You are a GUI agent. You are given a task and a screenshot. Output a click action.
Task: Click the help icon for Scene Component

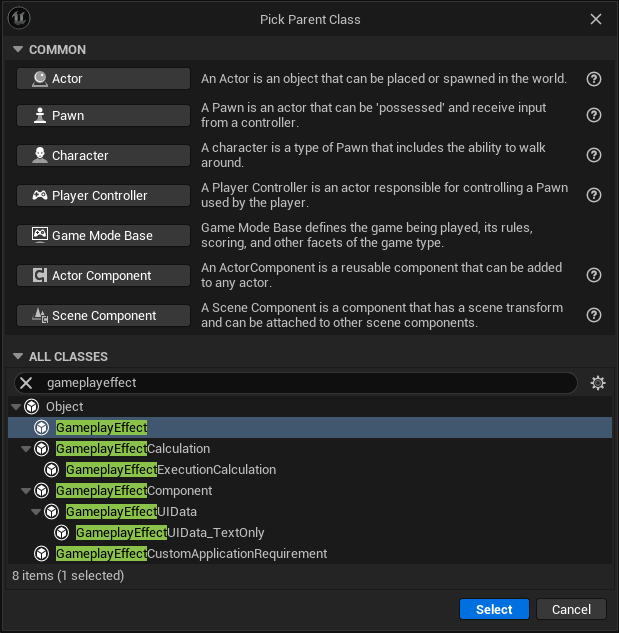coord(594,315)
